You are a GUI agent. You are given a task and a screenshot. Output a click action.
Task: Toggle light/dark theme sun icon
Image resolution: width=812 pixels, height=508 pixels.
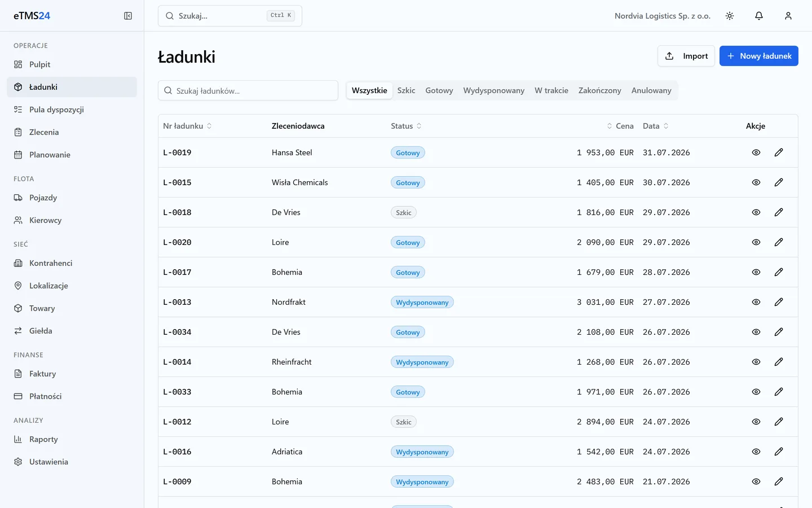click(730, 16)
